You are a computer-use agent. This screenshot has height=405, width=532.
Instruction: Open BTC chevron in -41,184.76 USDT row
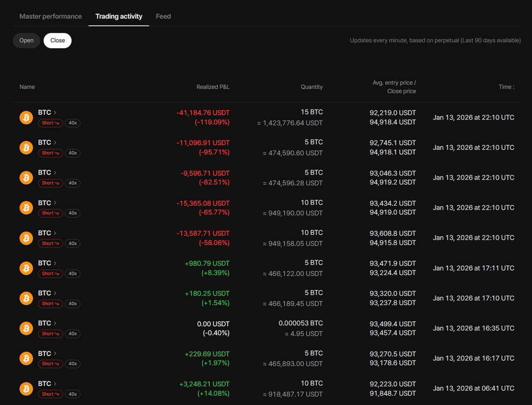pyautogui.click(x=55, y=113)
